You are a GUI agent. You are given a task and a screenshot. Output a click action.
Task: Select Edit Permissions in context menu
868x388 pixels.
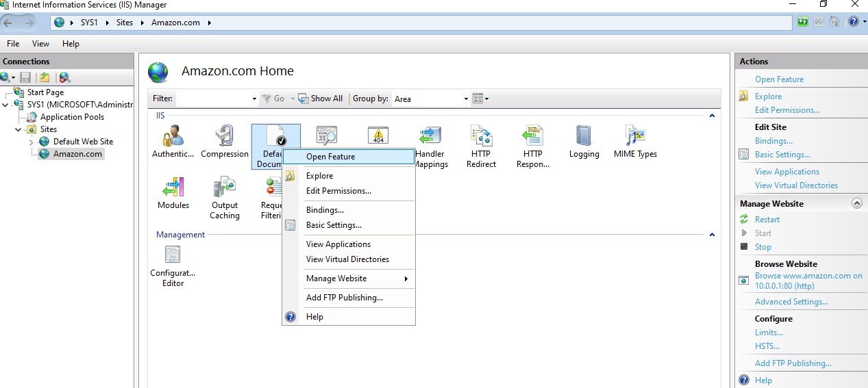[348, 191]
